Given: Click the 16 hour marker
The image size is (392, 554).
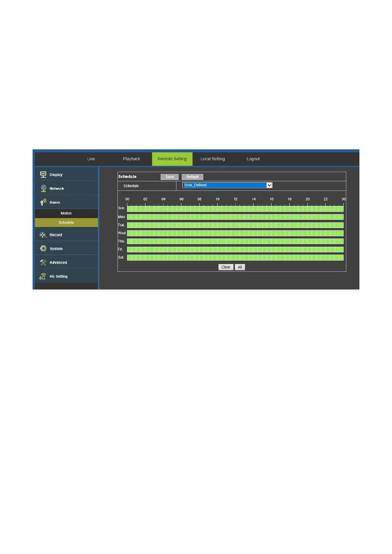Looking at the screenshot, I should point(272,199).
